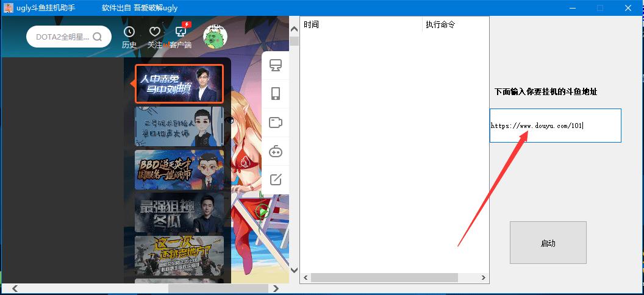Screen dimensions: 644x295
Task: Select the 人中赤兔 马中刘备 banner thumbnail
Action: click(x=179, y=84)
